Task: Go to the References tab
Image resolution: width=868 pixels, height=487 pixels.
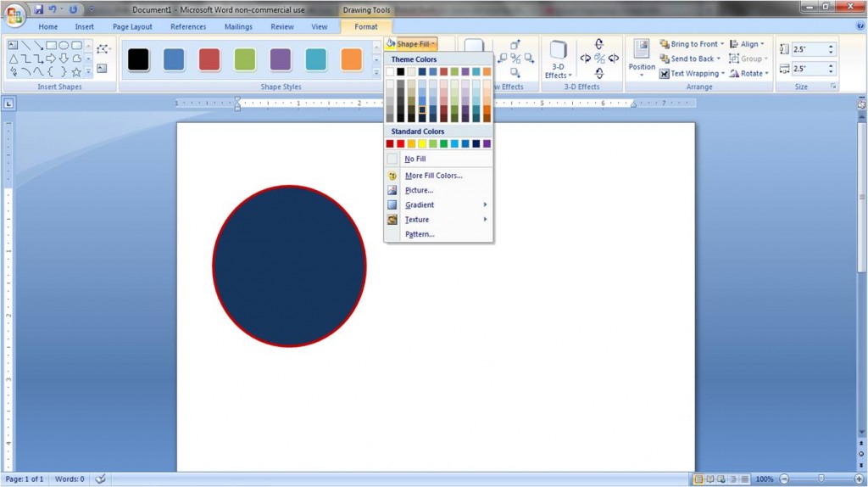Action: [188, 26]
